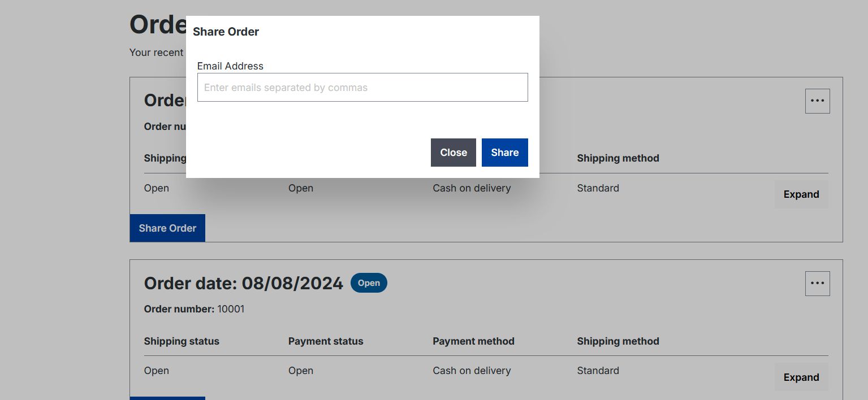Click Payment method header in order 10001

pyautogui.click(x=473, y=341)
